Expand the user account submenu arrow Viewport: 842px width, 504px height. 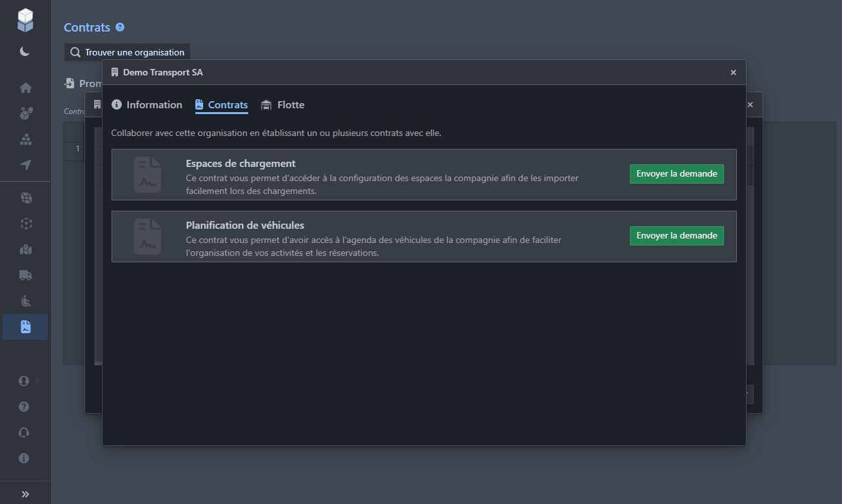point(38,381)
